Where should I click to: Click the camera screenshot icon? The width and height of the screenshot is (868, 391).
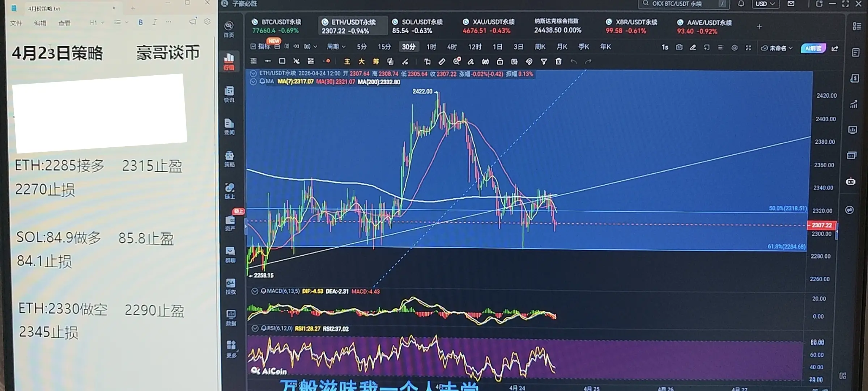pyautogui.click(x=679, y=47)
